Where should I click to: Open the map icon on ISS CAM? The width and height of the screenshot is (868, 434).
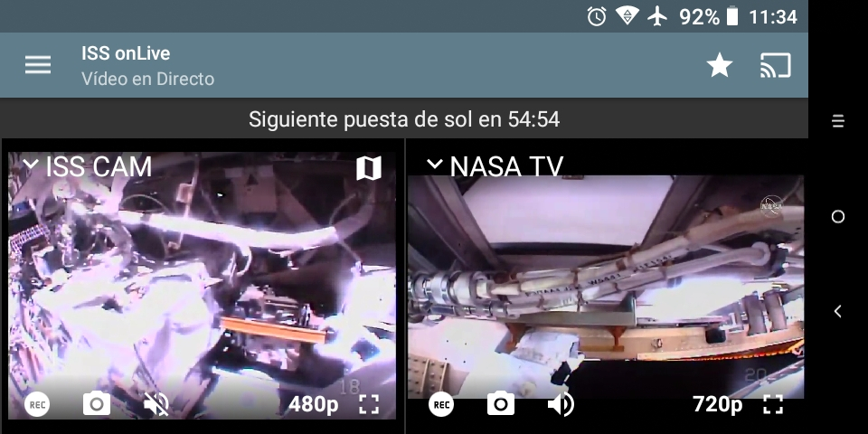pyautogui.click(x=369, y=168)
